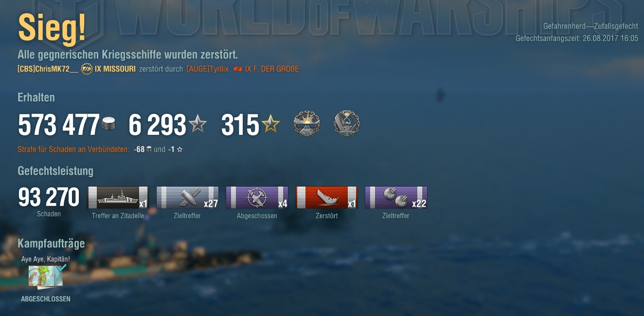Click enemy player name [AUGE]Tyrilix
This screenshot has height=316, width=644.
click(207, 69)
